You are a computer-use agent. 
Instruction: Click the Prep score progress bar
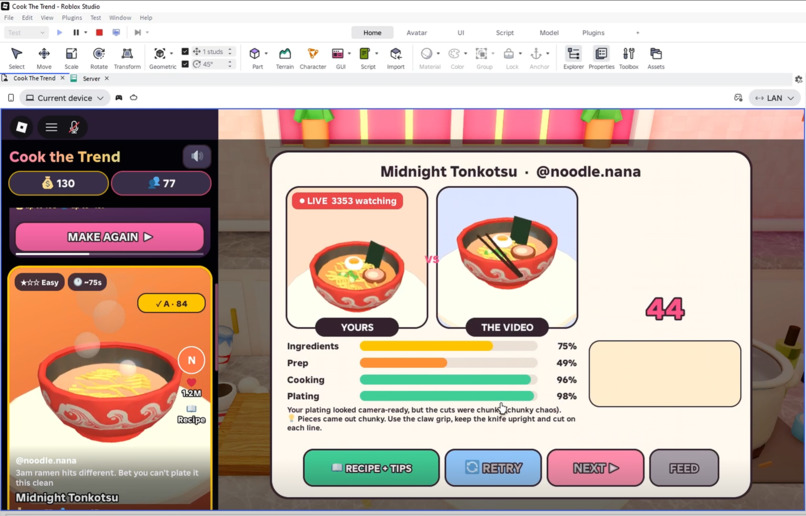point(448,363)
